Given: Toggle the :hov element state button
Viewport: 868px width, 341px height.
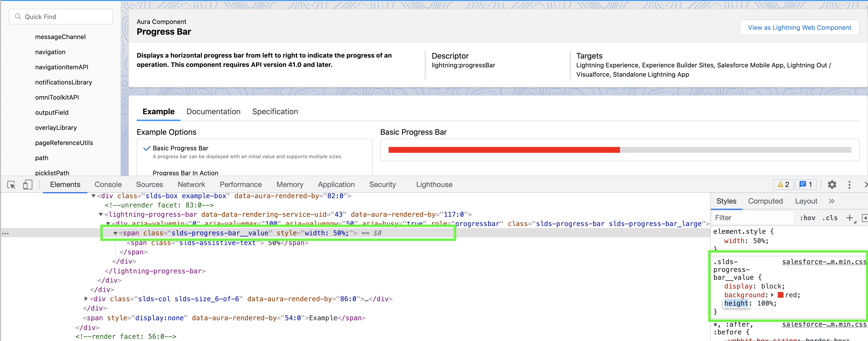Looking at the screenshot, I should pos(807,218).
